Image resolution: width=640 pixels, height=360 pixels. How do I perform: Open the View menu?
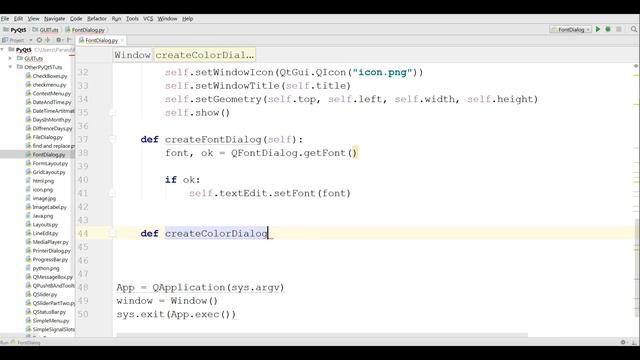(33, 19)
